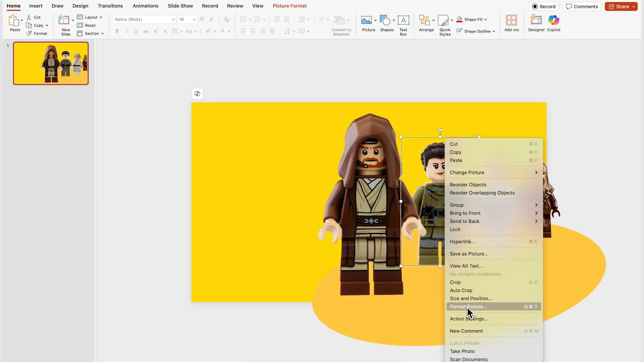Open the Shapes gallery

coord(385,20)
